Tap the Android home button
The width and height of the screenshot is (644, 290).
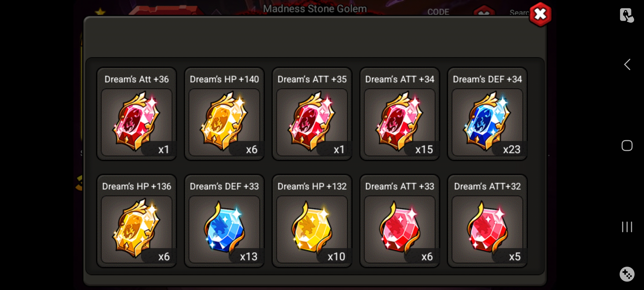(627, 146)
